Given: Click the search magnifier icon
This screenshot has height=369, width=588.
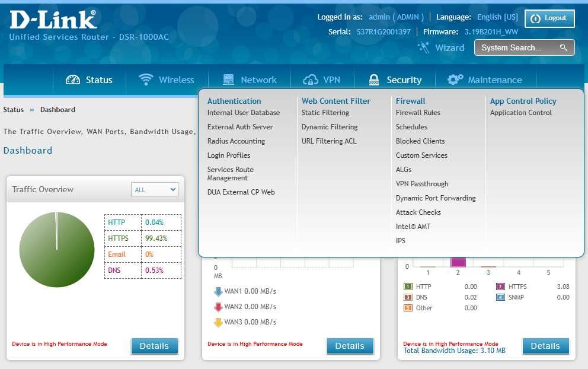Looking at the screenshot, I should pos(563,47).
